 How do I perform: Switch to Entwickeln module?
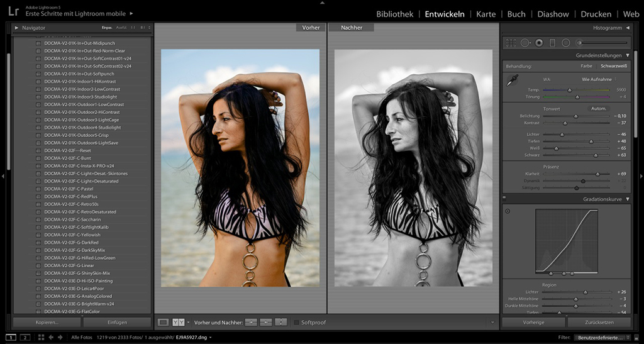pos(445,14)
